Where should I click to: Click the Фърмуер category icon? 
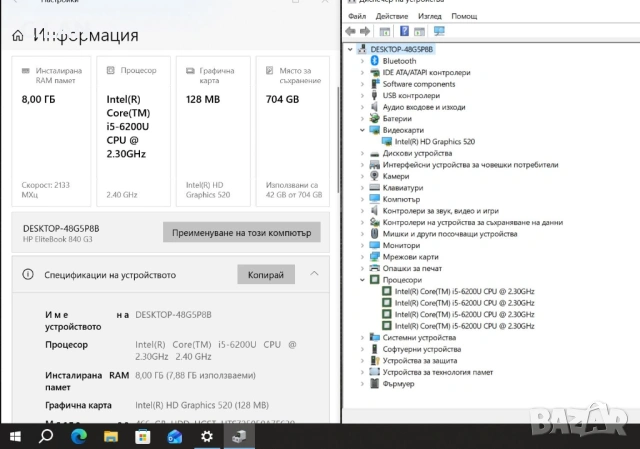tap(374, 383)
